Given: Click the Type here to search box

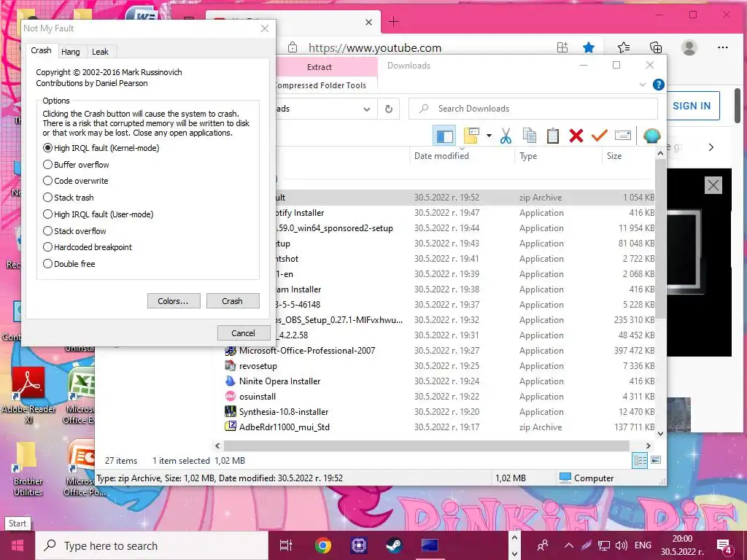Looking at the screenshot, I should [x=152, y=545].
